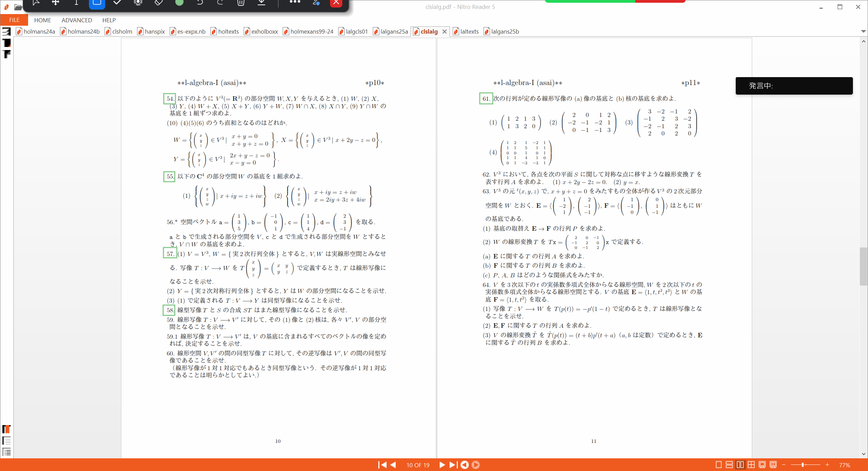
Task: Expand the document tab overflow list
Action: tap(864, 31)
